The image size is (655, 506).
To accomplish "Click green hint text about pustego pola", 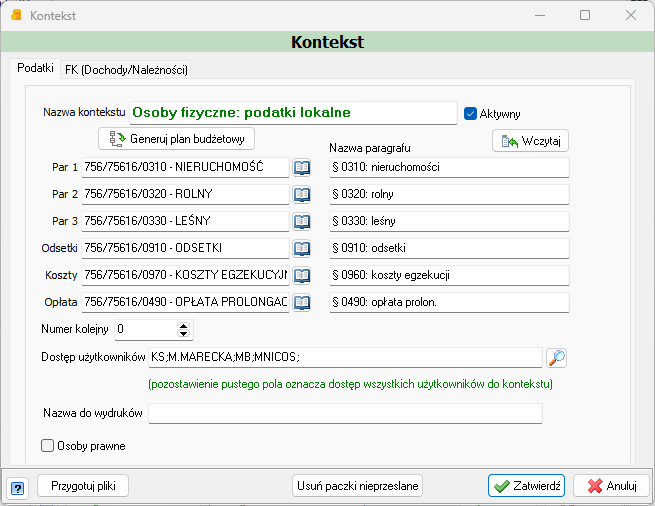I will (350, 384).
